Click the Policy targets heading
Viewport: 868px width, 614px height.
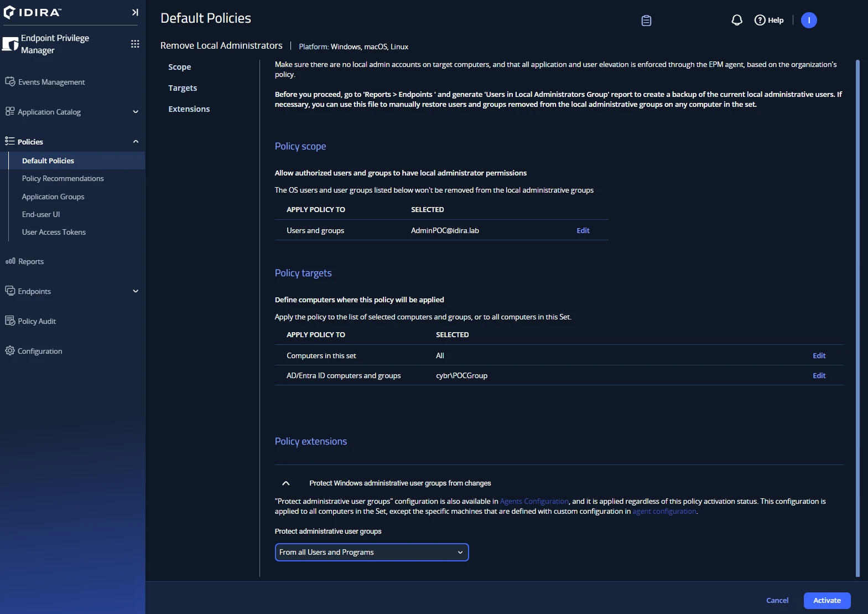click(303, 273)
